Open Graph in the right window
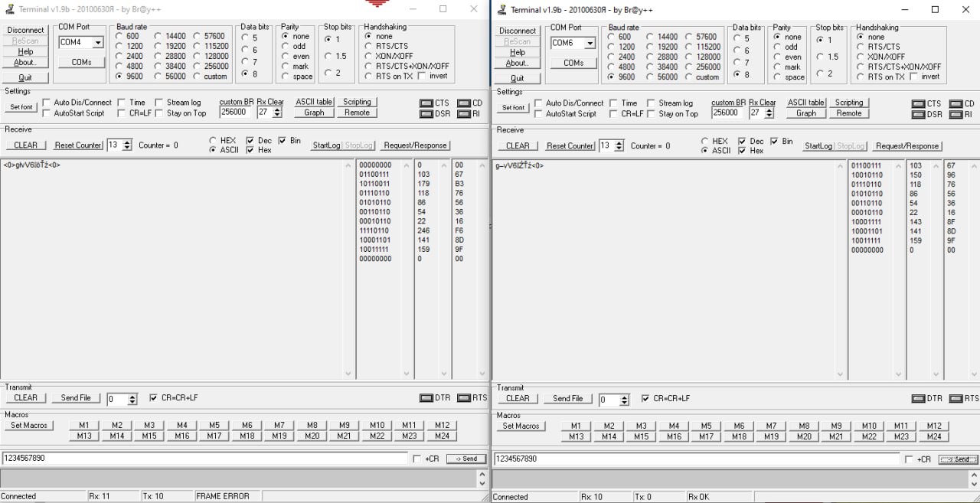Viewport: 980px width, 503px height. point(806,113)
